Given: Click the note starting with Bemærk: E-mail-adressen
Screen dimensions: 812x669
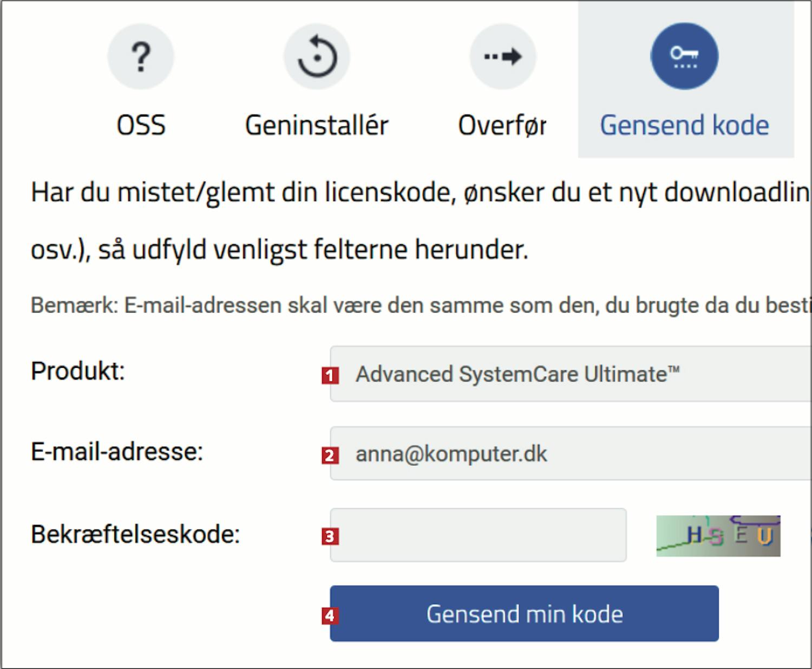Looking at the screenshot, I should click(421, 306).
